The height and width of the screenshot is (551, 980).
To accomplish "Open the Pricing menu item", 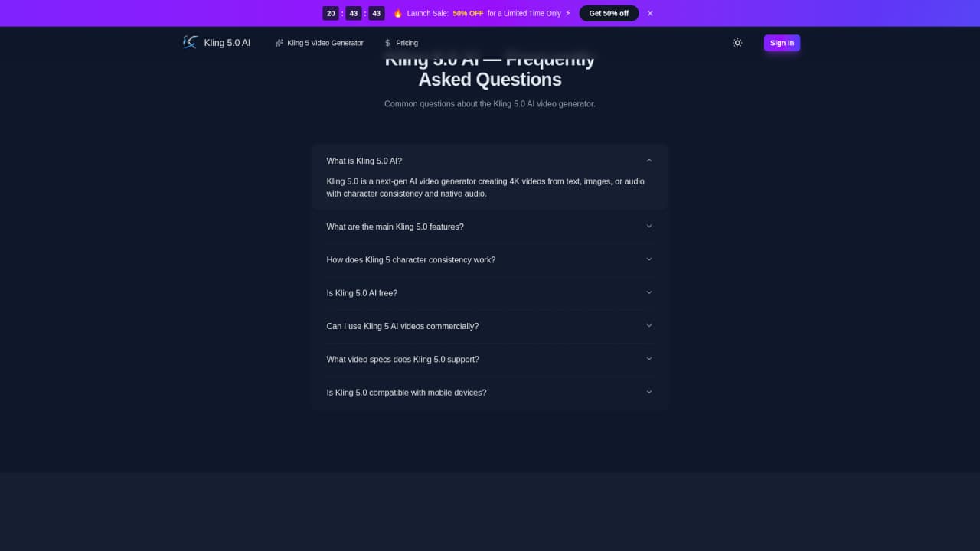I will pyautogui.click(x=401, y=43).
